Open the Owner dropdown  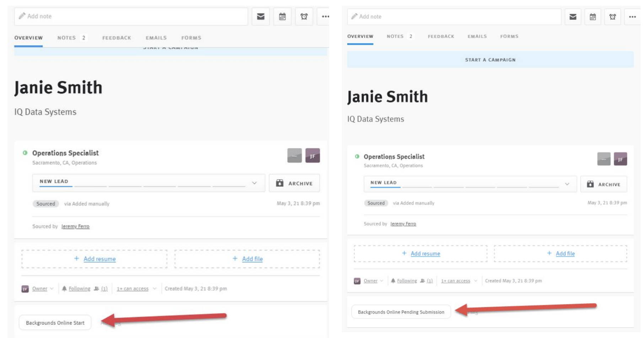(x=40, y=289)
